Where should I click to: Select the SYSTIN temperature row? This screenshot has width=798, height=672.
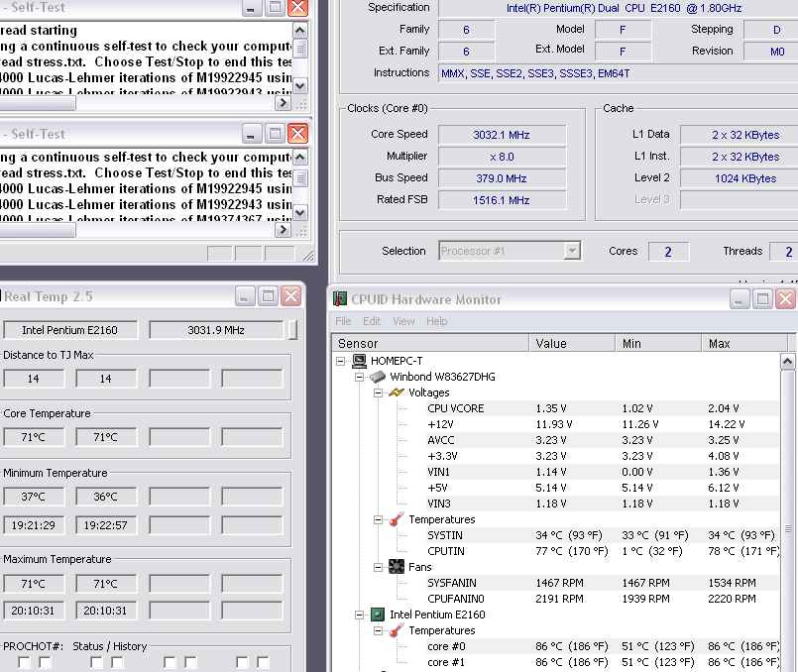[x=603, y=535]
